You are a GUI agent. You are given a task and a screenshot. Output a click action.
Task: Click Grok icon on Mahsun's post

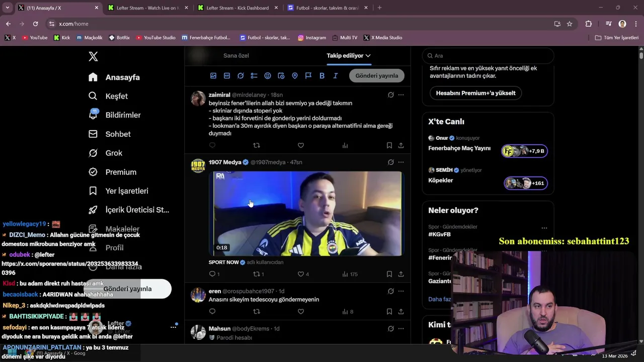(390, 328)
